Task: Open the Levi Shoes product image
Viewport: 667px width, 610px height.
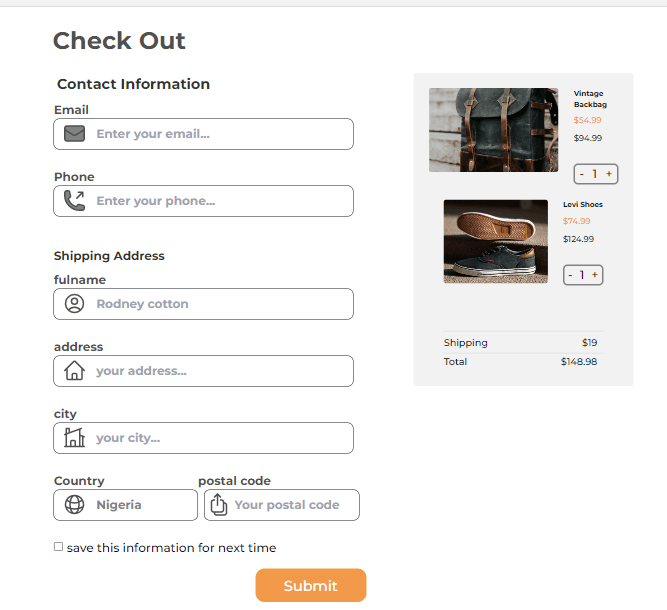Action: [x=495, y=241]
